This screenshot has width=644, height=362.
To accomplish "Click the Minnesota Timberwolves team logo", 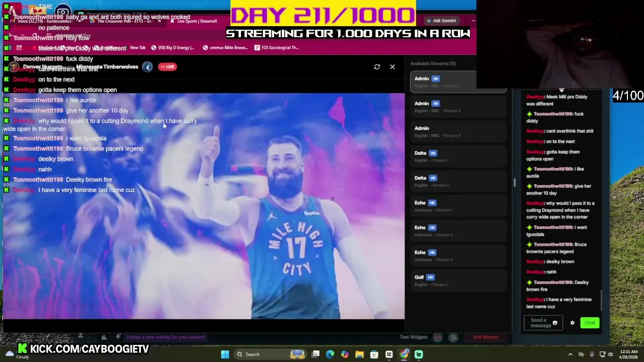I will coord(147,66).
